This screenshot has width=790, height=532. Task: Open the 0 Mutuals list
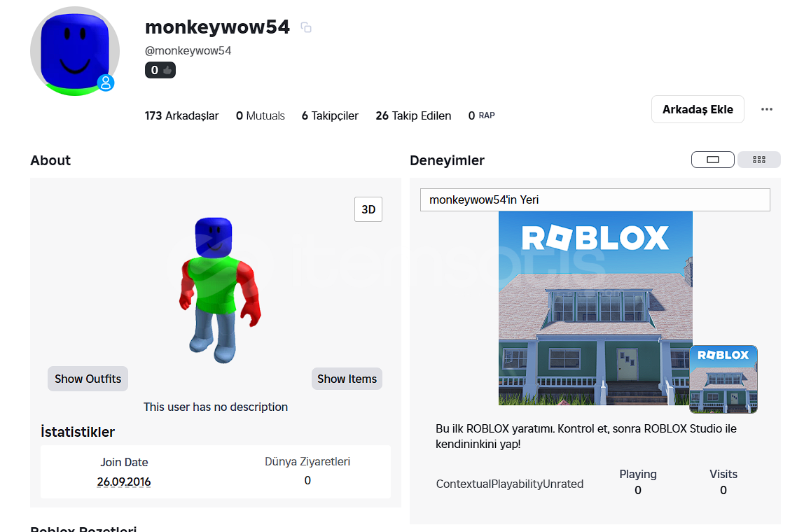click(261, 116)
